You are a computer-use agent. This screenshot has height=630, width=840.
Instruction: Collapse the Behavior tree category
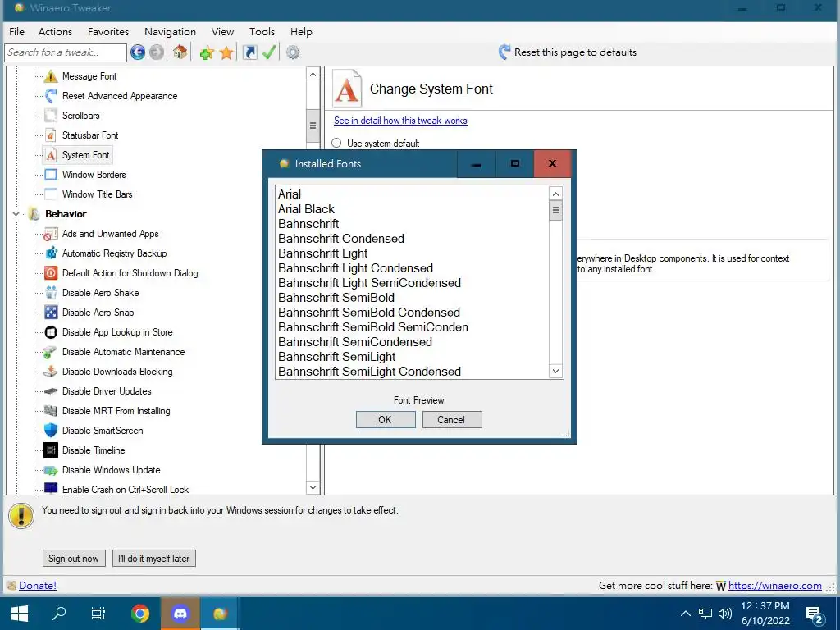coord(16,214)
